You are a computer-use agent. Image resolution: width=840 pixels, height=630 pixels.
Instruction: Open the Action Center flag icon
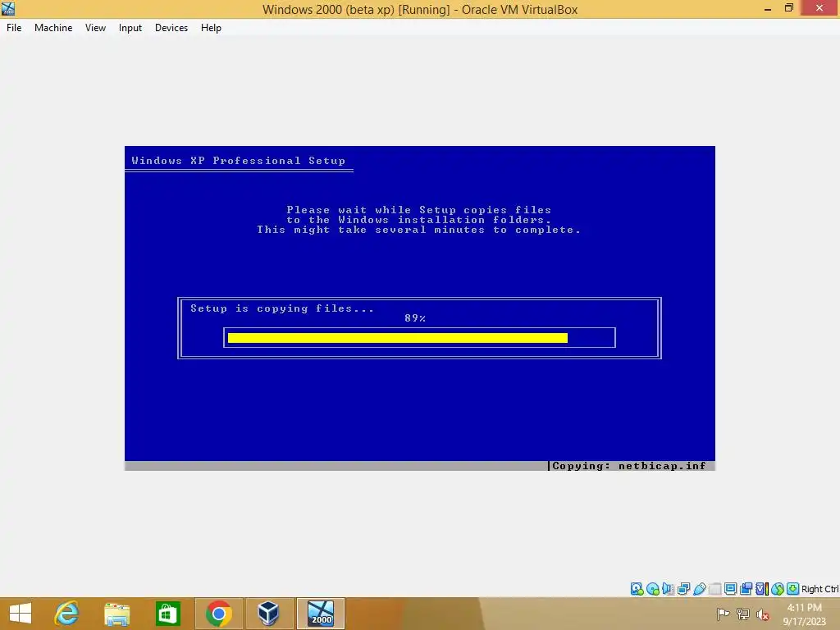pos(723,614)
